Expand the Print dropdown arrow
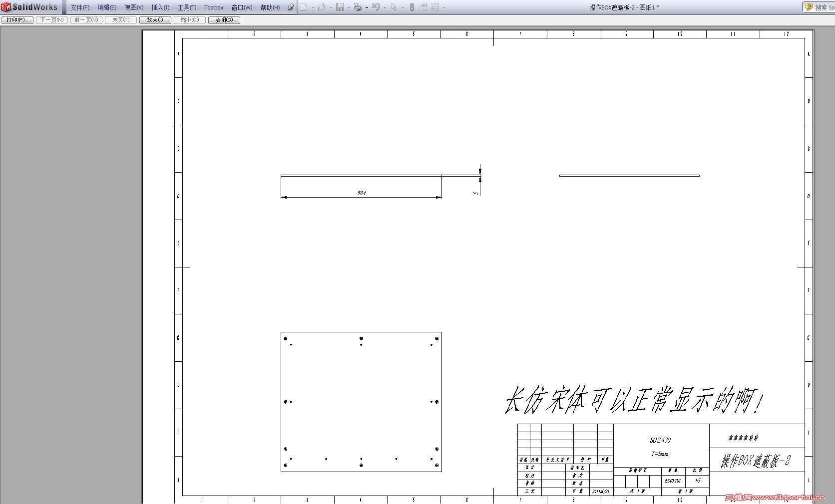The image size is (835, 504). 367,7
